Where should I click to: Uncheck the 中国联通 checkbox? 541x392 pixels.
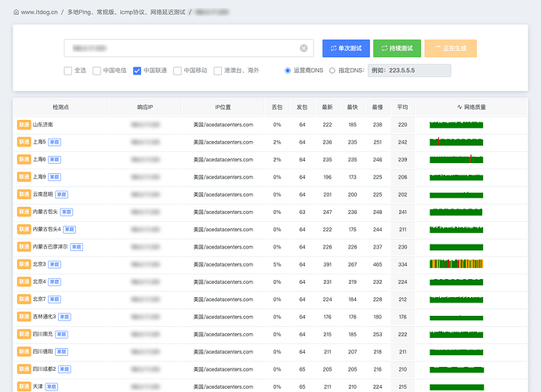point(137,71)
